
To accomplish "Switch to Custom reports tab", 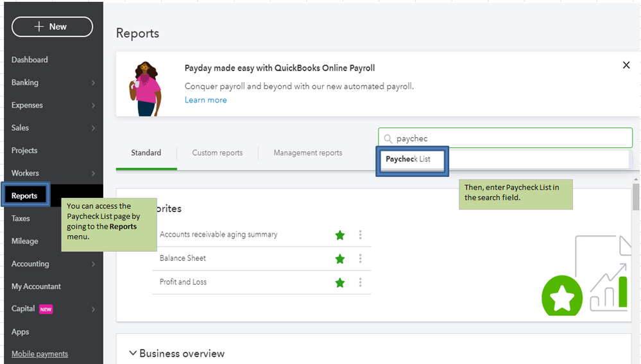I will pos(218,153).
